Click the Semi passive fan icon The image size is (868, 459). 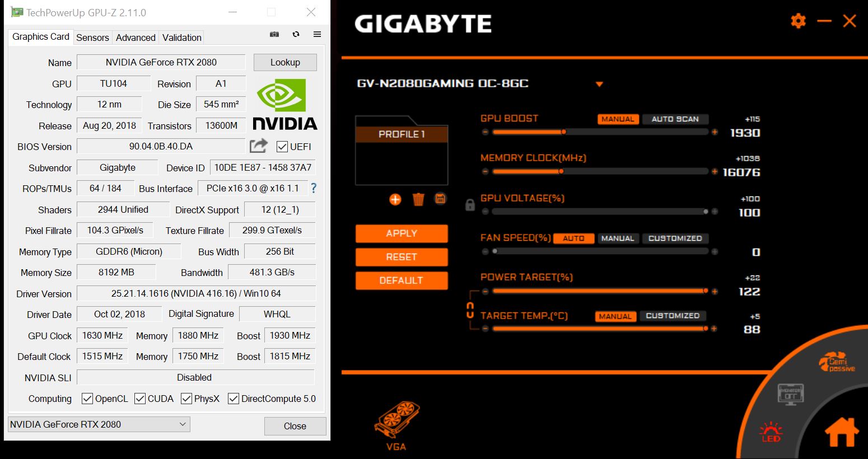point(836,362)
